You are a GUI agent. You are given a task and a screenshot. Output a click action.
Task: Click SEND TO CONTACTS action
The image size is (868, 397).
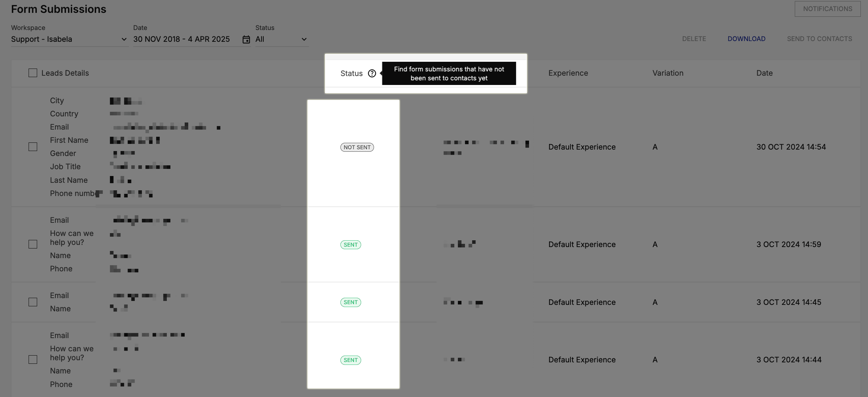[819, 39]
